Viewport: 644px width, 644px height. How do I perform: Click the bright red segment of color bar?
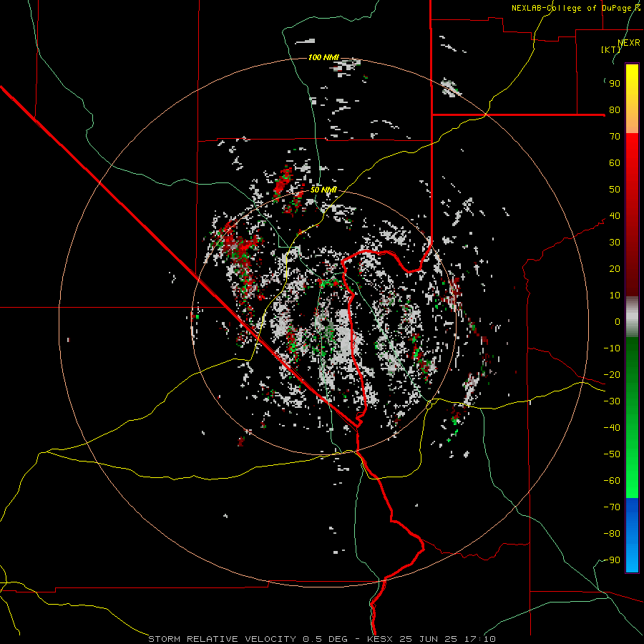(632, 215)
